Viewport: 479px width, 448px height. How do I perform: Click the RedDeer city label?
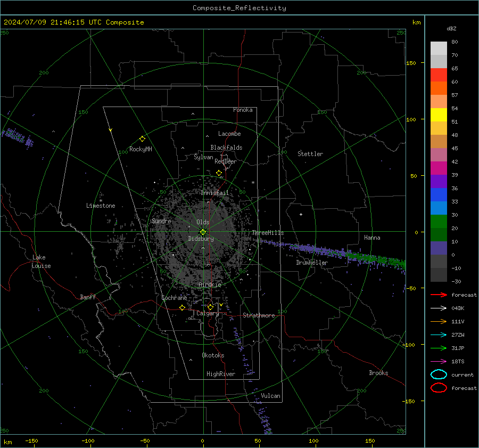pyautogui.click(x=226, y=161)
